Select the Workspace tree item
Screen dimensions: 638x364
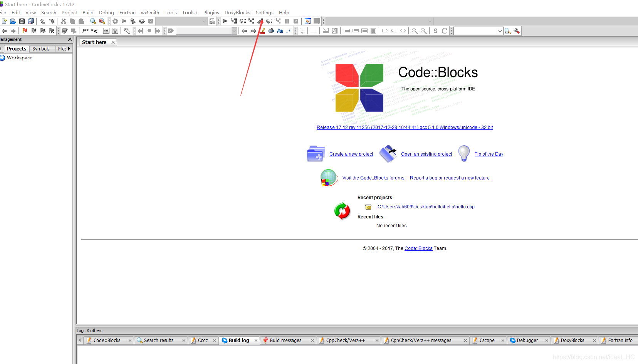click(19, 58)
